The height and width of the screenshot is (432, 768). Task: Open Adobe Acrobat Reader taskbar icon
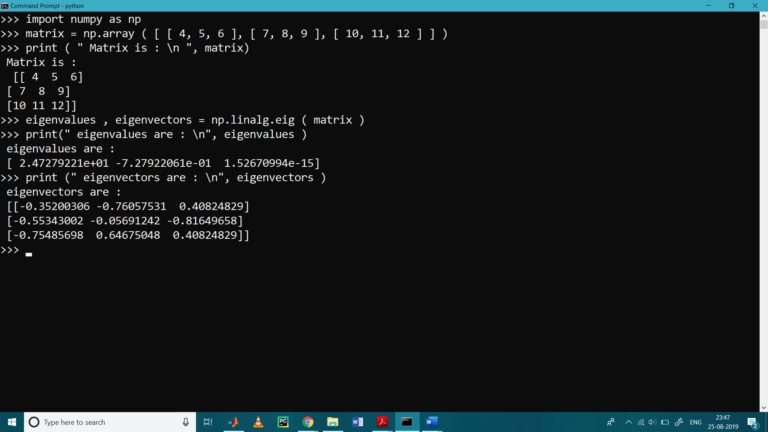coord(382,422)
